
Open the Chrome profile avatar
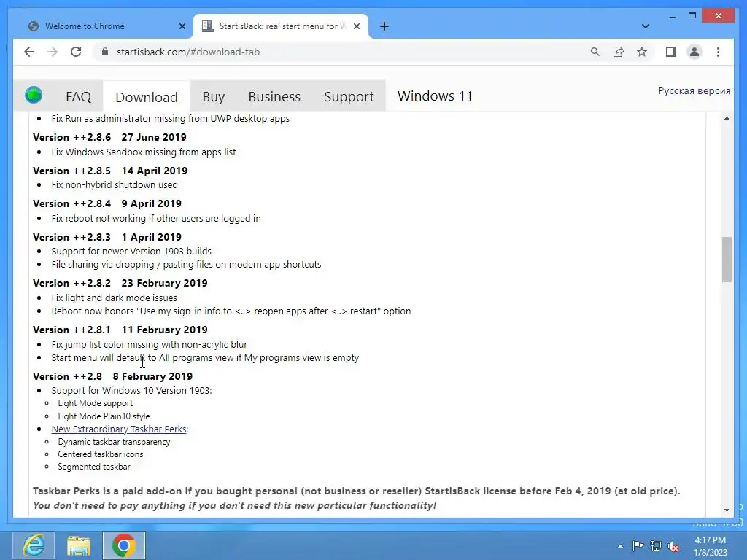[694, 52]
